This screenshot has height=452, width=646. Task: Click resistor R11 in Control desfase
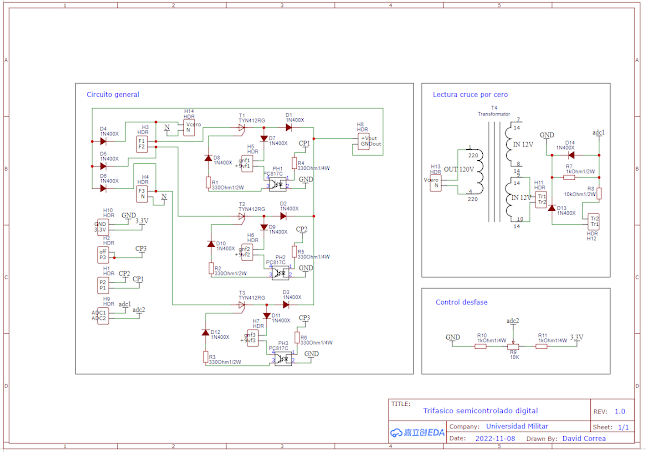(541, 347)
